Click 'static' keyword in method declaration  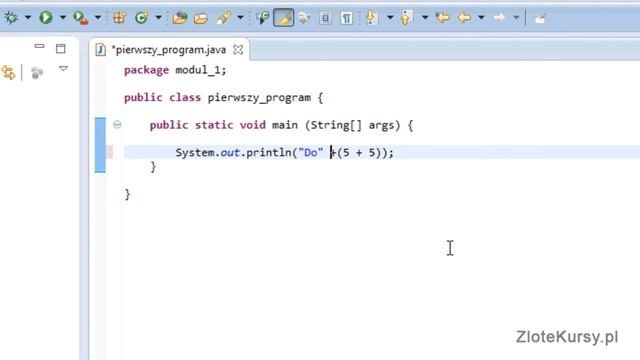pyautogui.click(x=214, y=125)
